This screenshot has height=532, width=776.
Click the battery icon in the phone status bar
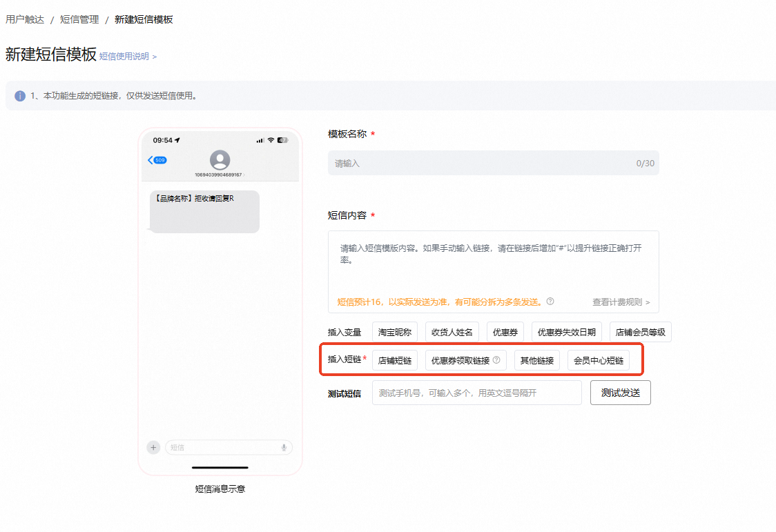pos(282,140)
